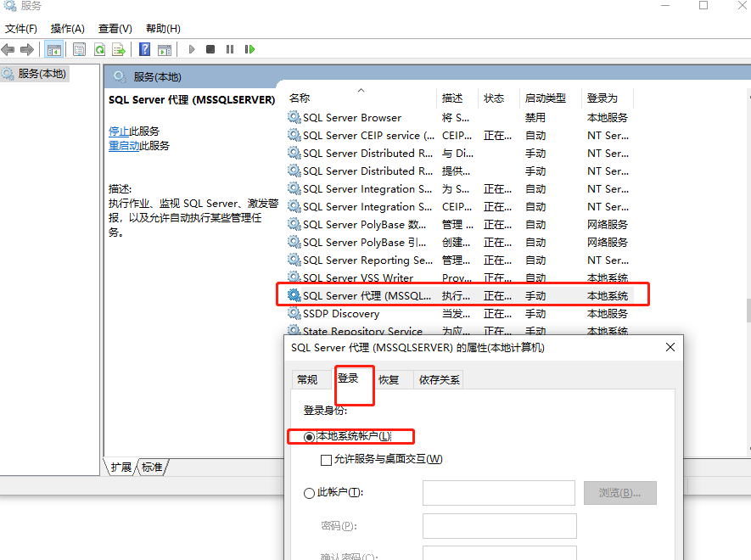The height and width of the screenshot is (560, 751).
Task: Sort by the 描述 column header
Action: coord(457,98)
